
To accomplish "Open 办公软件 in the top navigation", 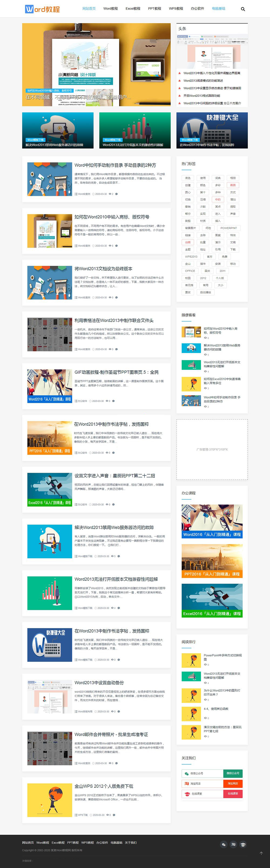I will click(197, 8).
